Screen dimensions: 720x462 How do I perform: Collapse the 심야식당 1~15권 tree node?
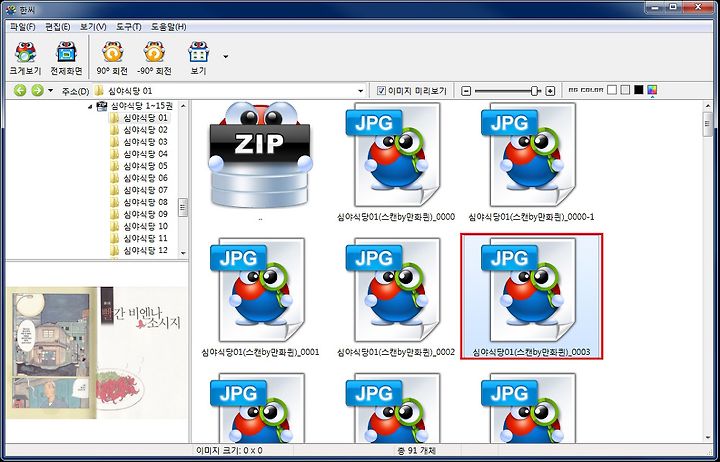click(90, 107)
